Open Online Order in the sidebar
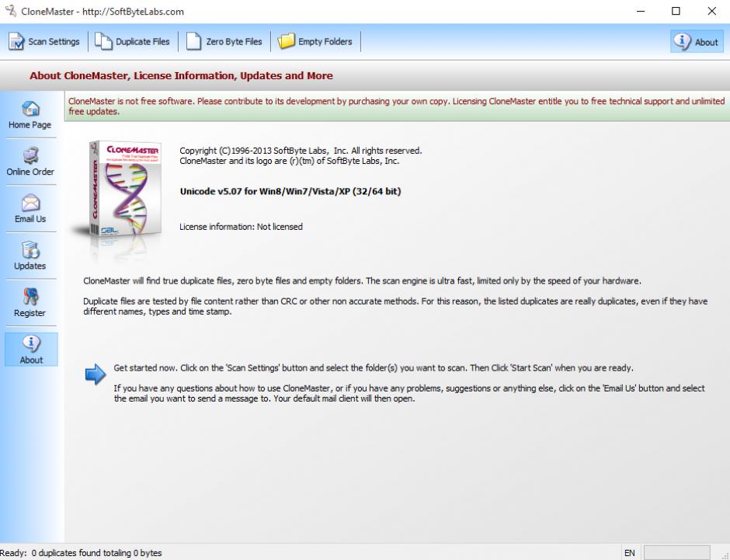This screenshot has height=560, width=730. pyautogui.click(x=30, y=164)
